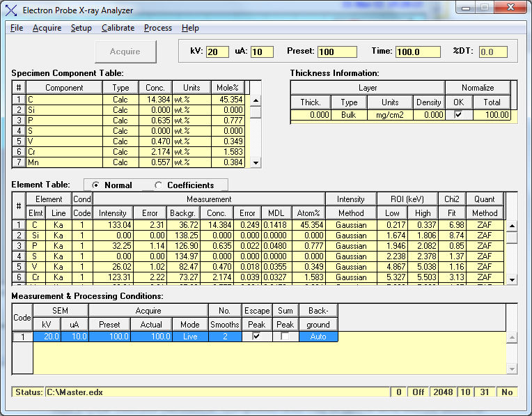Select component row 1 header for C

19,100
